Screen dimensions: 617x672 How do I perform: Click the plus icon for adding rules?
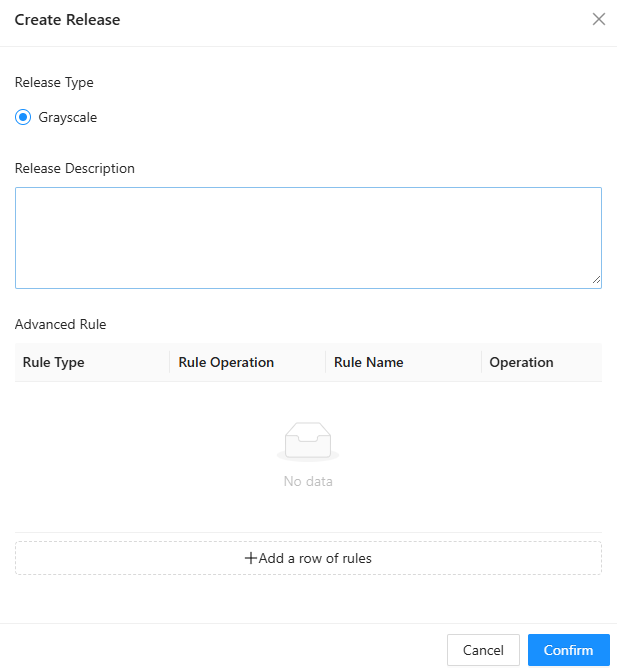point(251,558)
